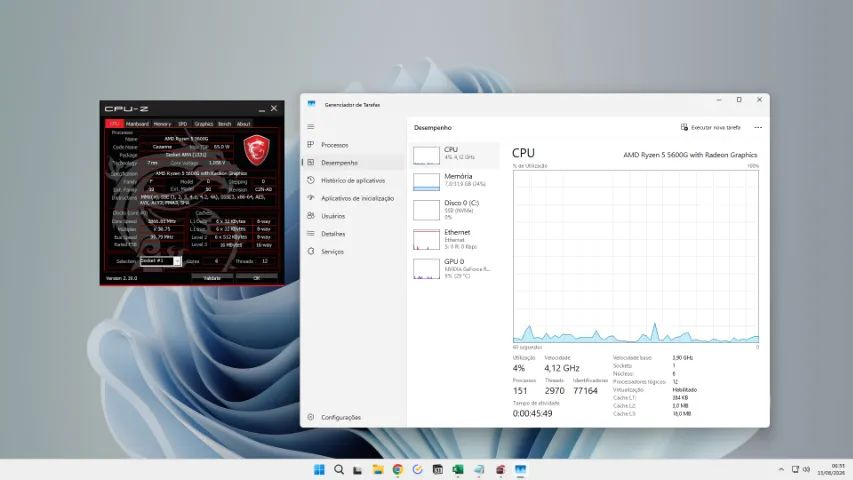The image size is (853, 480).
Task: Select Disco 0 (C:) performance item
Action: 454,210
